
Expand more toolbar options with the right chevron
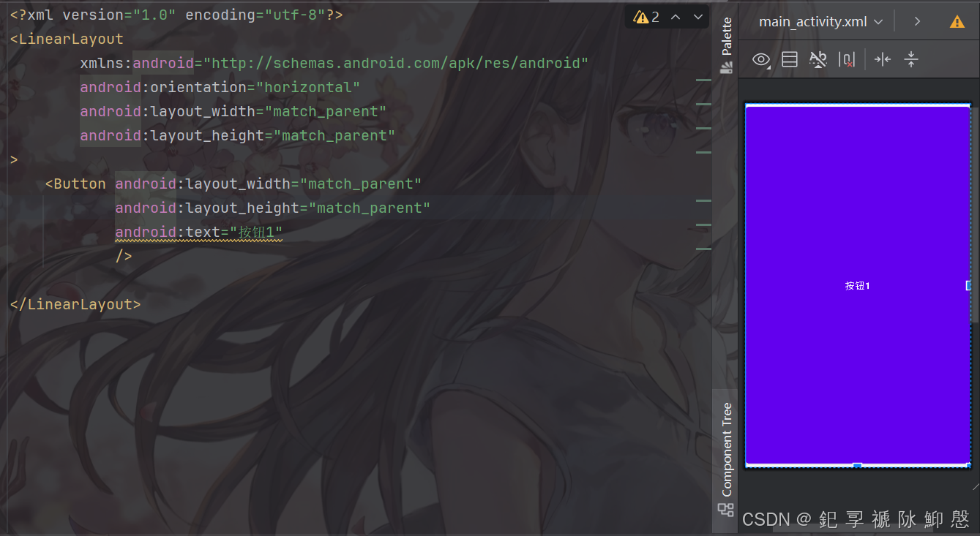click(x=917, y=22)
